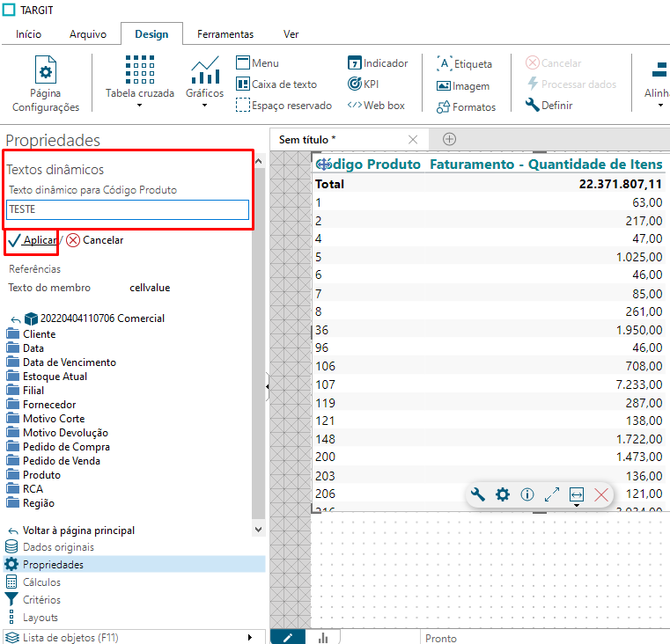Insert an Indicador gauge
670x644 pixels.
pyautogui.click(x=379, y=62)
